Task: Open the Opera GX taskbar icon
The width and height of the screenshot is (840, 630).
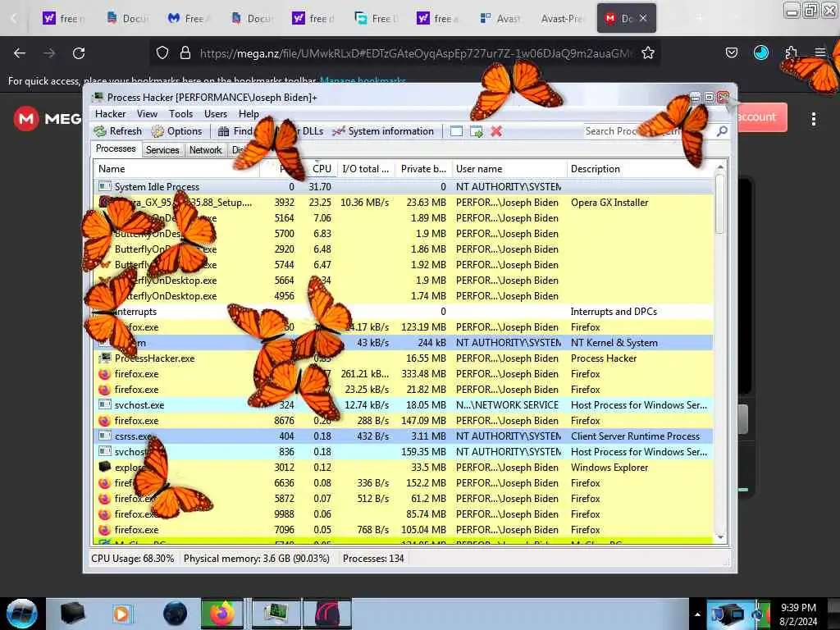Action: [327, 614]
